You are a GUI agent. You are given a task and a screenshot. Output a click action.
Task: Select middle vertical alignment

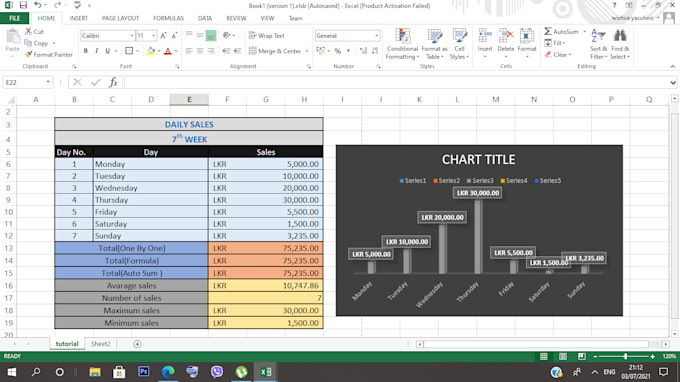pyautogui.click(x=200, y=36)
